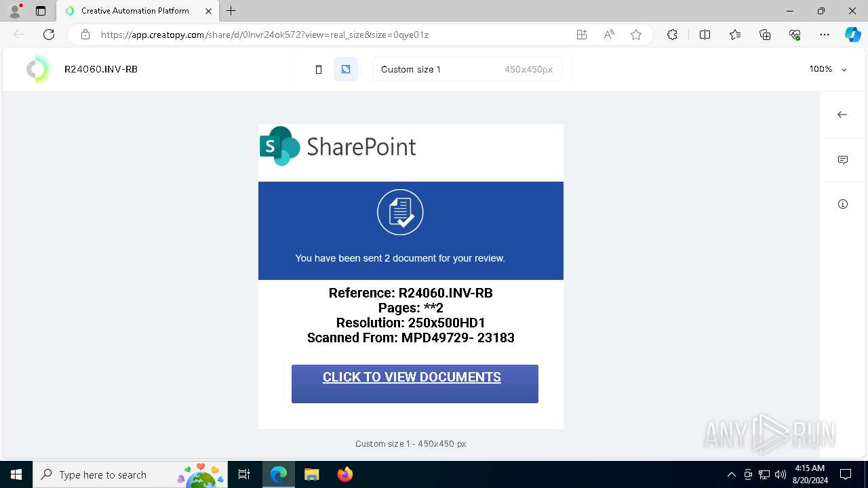Open Browser essentials heart icon
868x488 pixels.
(795, 35)
